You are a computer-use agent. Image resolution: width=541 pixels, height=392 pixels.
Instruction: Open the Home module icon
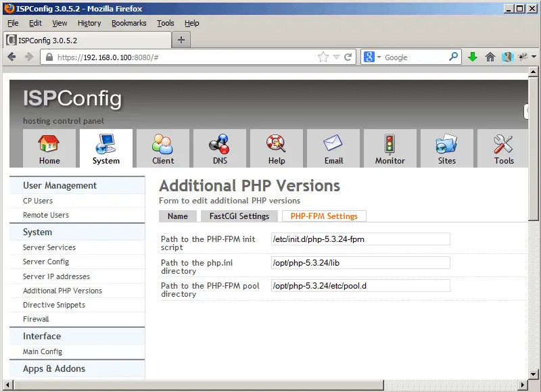click(49, 148)
